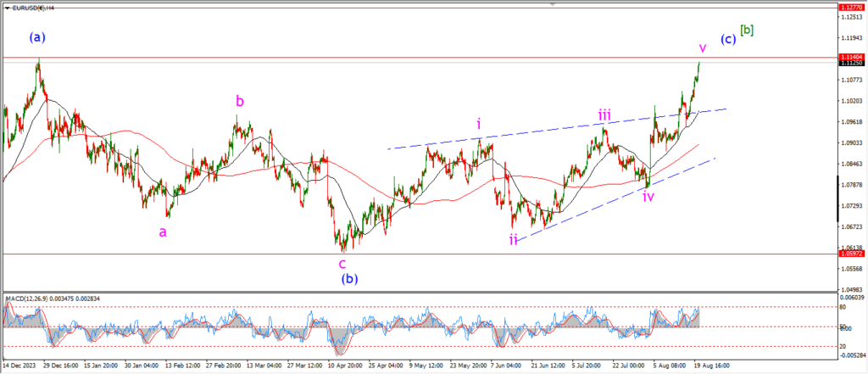Click the triangle arrow beside EURUSD title
868x374 pixels.
[x=5, y=8]
